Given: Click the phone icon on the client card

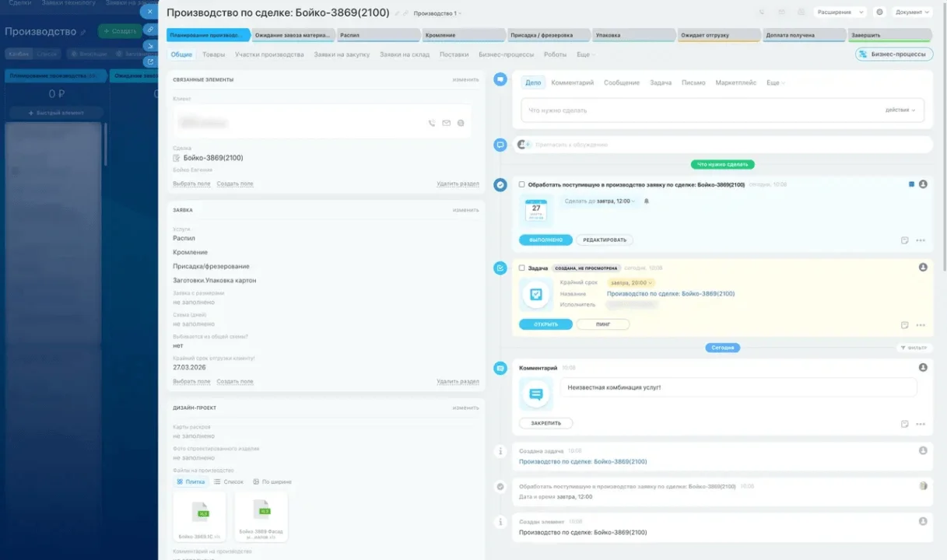Looking at the screenshot, I should point(432,123).
